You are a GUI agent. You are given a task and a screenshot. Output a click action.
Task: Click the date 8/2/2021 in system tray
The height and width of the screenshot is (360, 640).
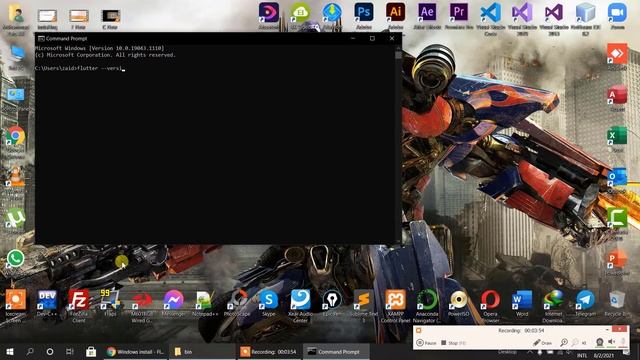(x=604, y=356)
